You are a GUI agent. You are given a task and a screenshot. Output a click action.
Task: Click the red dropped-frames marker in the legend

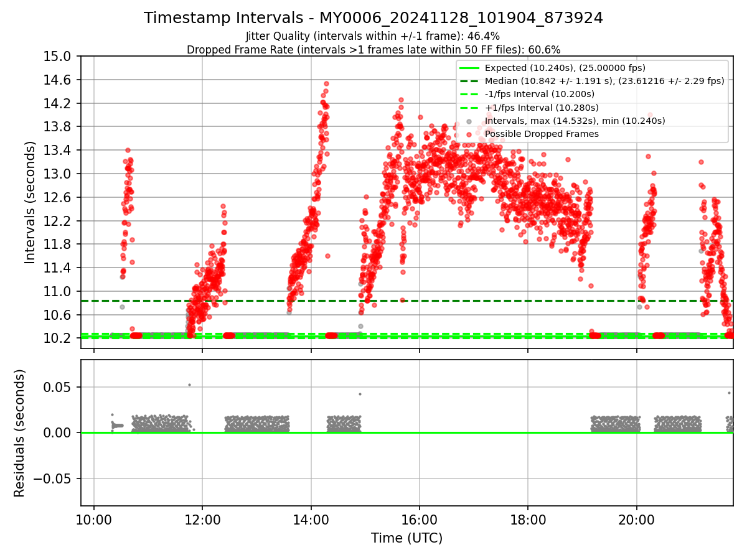(469, 134)
